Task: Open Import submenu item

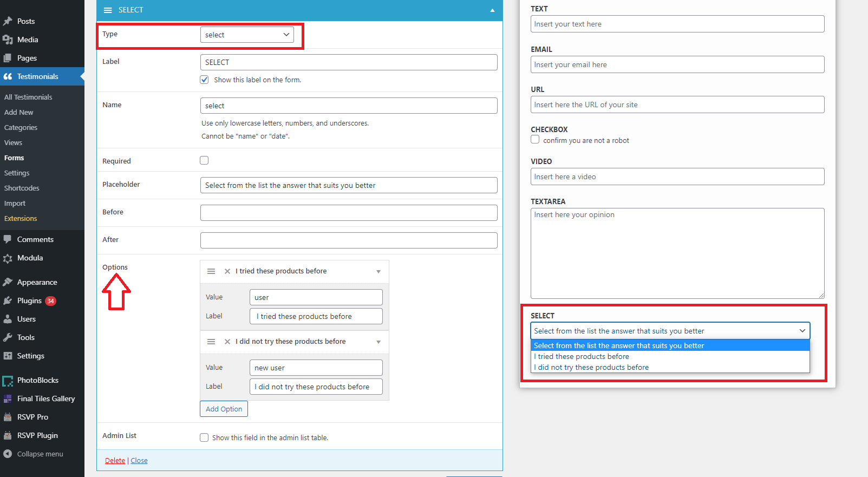Action: click(15, 203)
